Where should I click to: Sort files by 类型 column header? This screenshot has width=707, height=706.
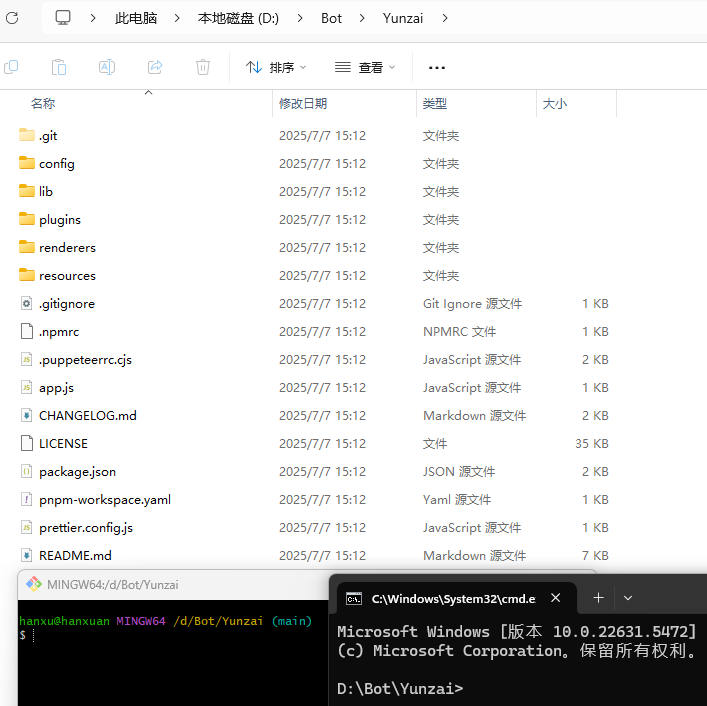pyautogui.click(x=435, y=103)
